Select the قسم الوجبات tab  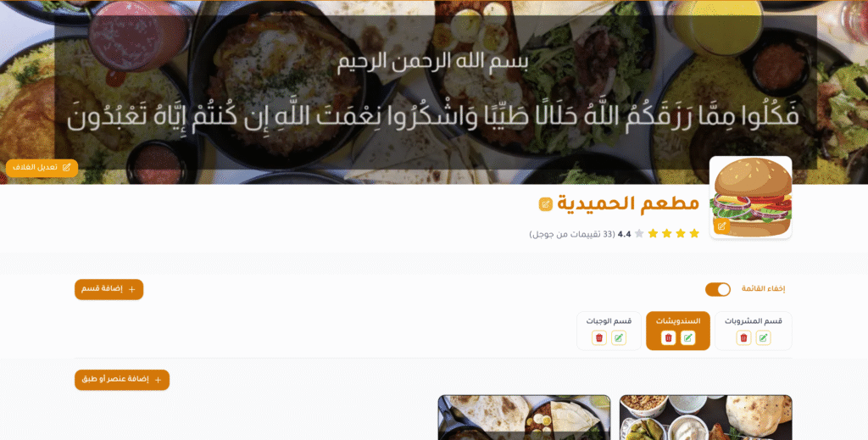[x=609, y=321]
